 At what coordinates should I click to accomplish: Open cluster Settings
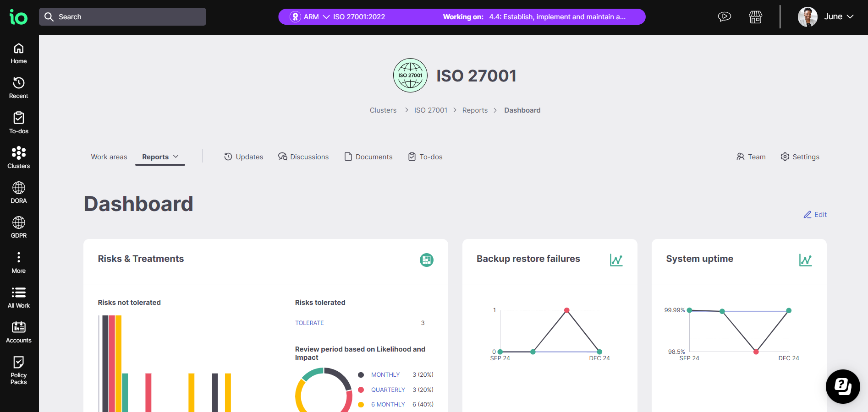[800, 157]
